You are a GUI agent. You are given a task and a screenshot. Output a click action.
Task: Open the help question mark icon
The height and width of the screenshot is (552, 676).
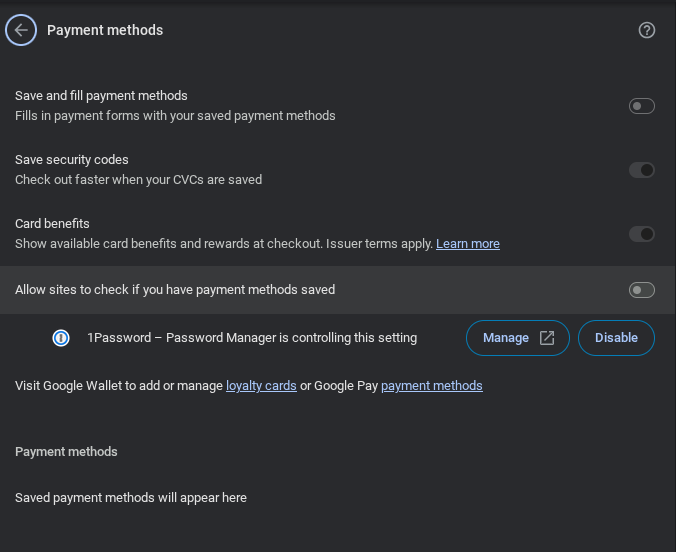[x=646, y=30]
